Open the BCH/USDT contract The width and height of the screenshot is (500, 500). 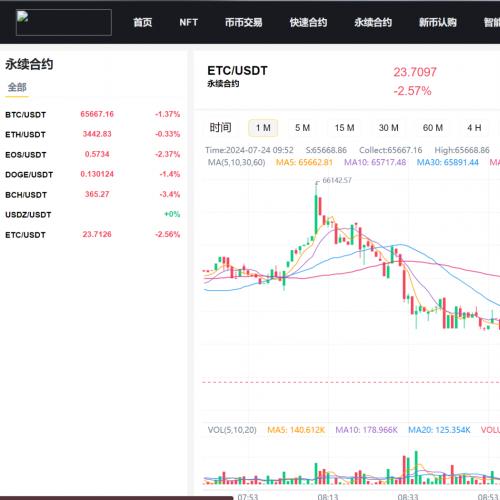tap(93, 194)
